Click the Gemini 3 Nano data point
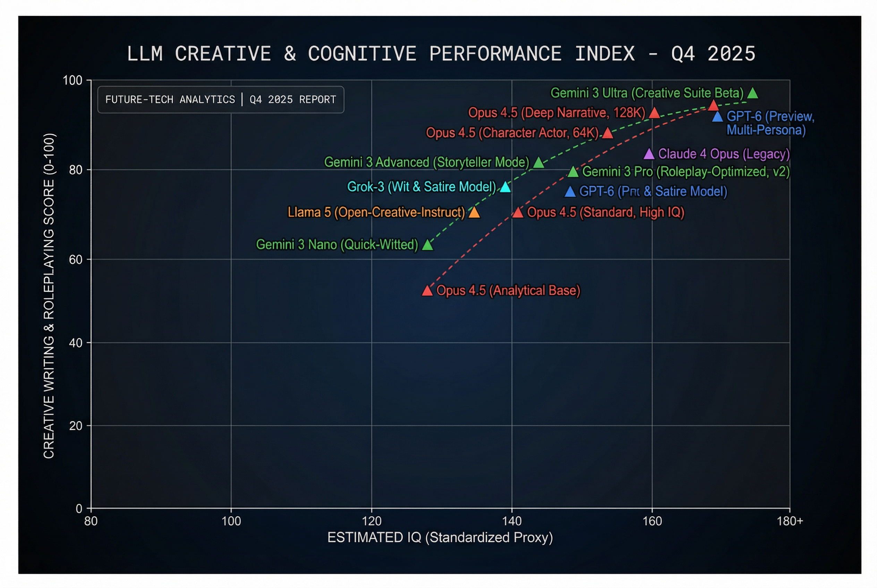 [x=427, y=245]
